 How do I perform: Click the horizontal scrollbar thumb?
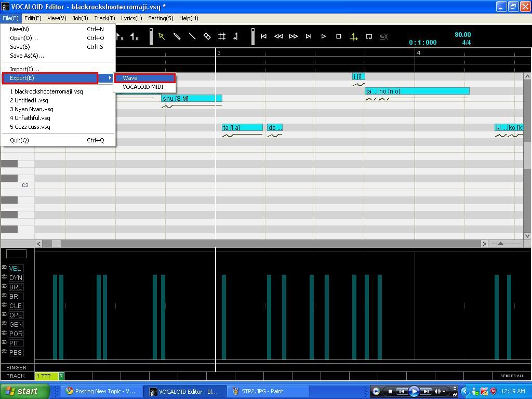56,244
